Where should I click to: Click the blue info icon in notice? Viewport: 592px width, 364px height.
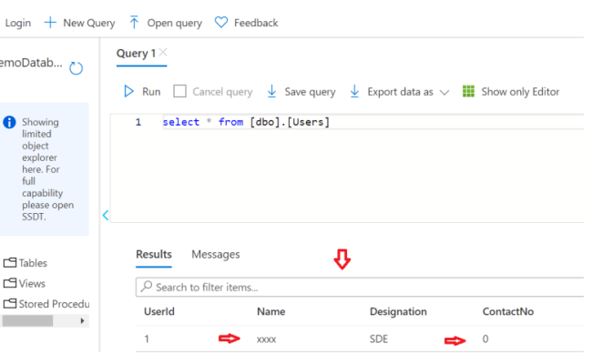tap(9, 122)
